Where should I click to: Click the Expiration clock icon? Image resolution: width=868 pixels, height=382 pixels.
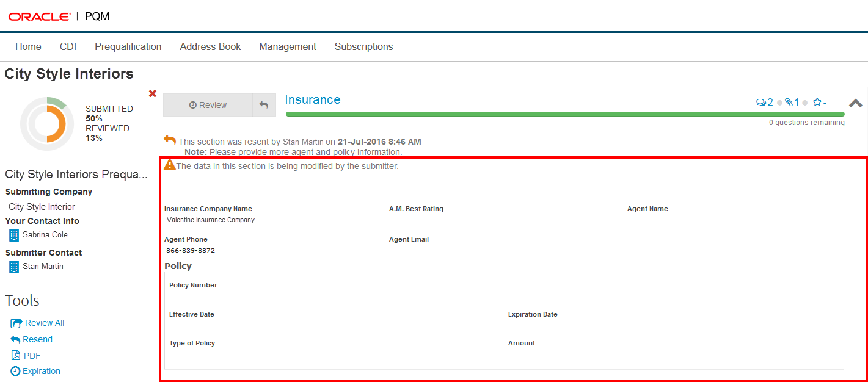coord(15,371)
